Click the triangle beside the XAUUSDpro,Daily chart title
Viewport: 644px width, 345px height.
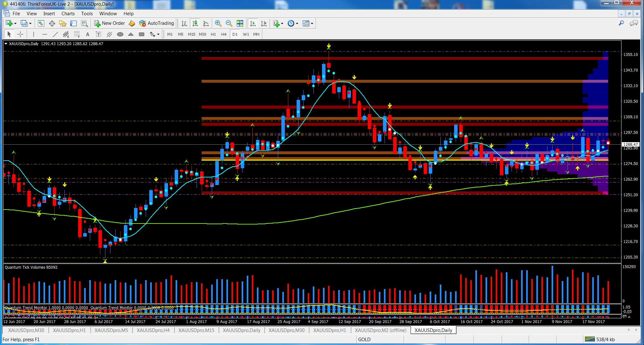pos(6,44)
